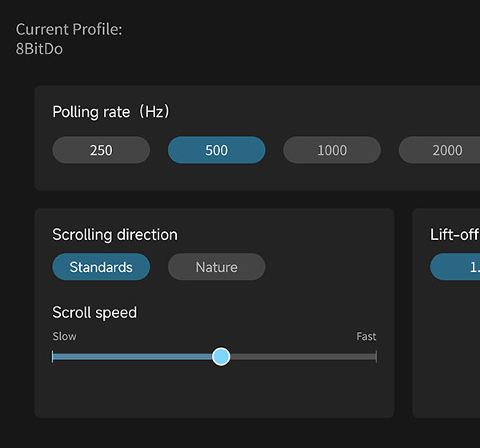
Task: Select the first Lift-off distance option
Action: click(455, 266)
